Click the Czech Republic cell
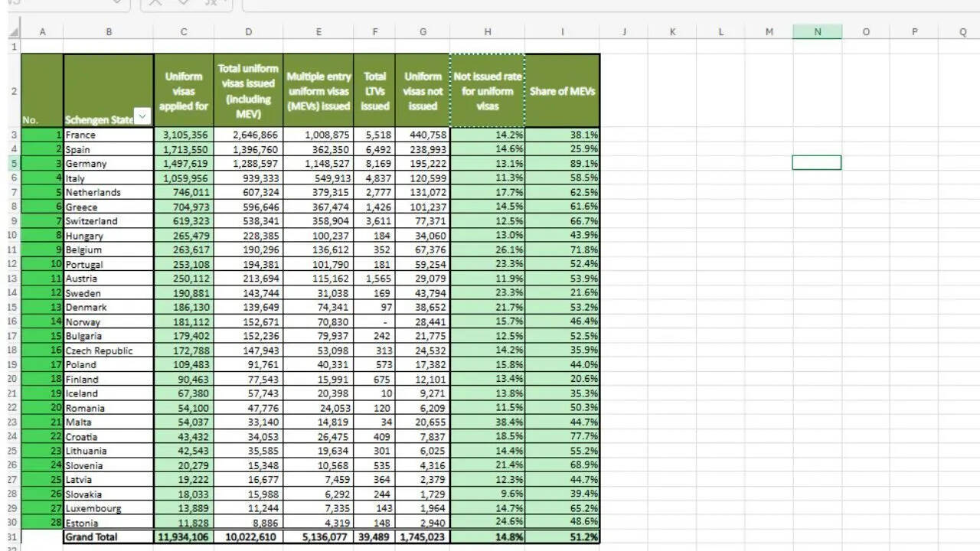Image resolution: width=980 pixels, height=551 pixels. coord(108,350)
